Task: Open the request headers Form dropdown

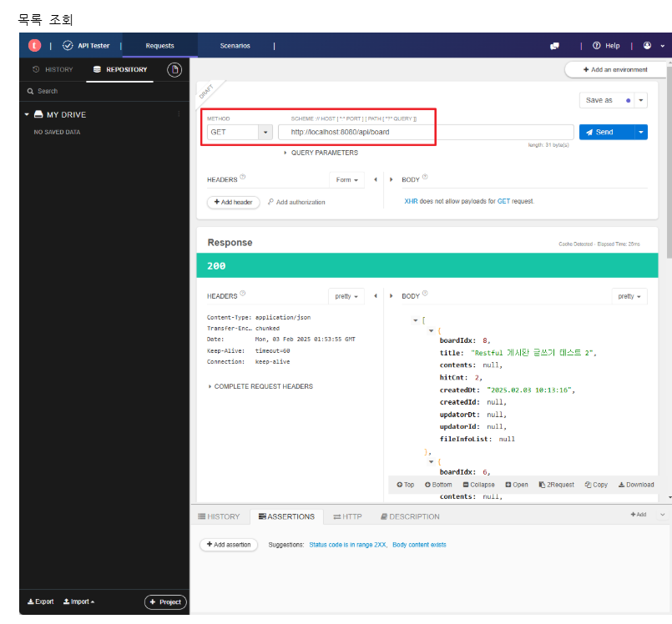Action: coord(346,180)
